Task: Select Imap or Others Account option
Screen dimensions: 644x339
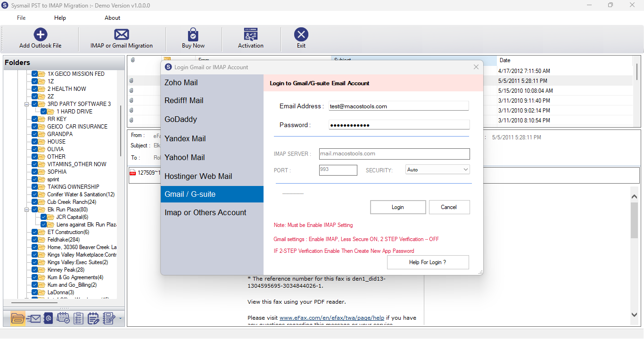Action: pos(212,212)
